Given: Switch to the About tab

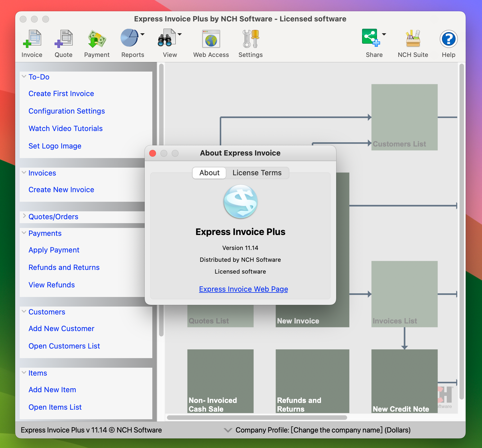Looking at the screenshot, I should (209, 173).
